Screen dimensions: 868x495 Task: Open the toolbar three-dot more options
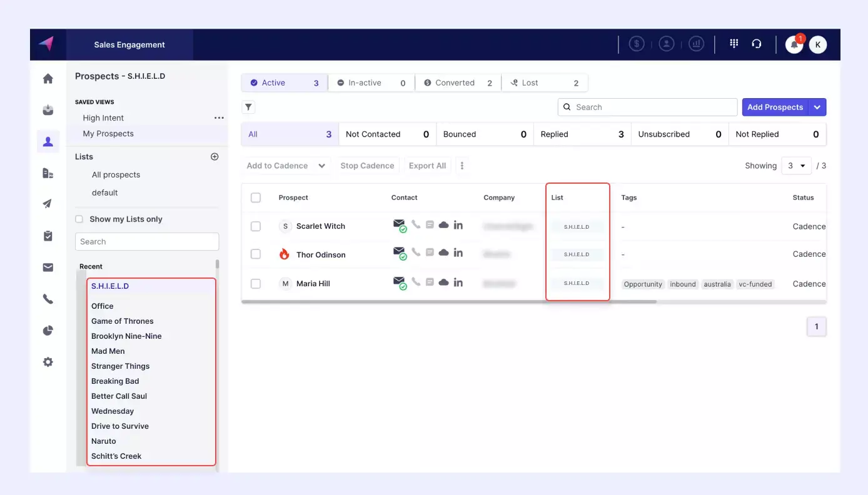coord(462,166)
